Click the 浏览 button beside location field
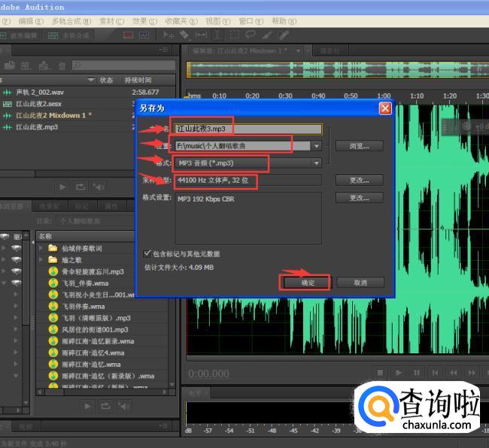Image resolution: width=489 pixels, height=448 pixels. [x=360, y=146]
